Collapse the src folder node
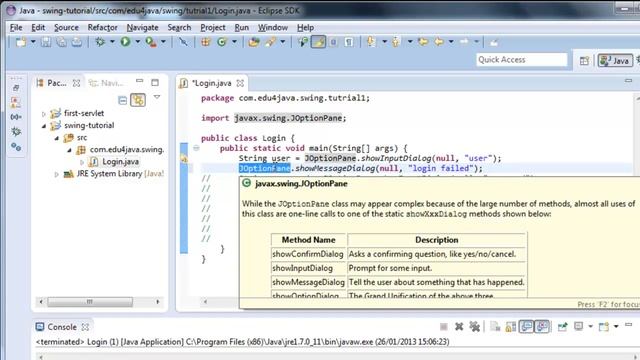The width and height of the screenshot is (640, 360). pyautogui.click(x=56, y=138)
